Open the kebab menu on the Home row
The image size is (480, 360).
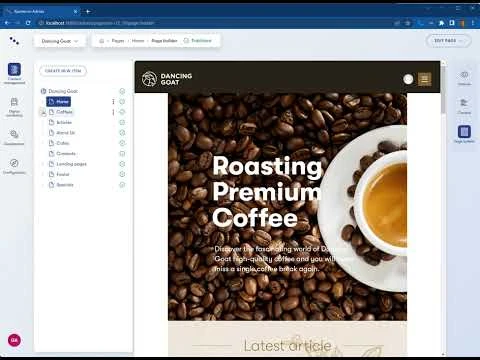[x=113, y=101]
